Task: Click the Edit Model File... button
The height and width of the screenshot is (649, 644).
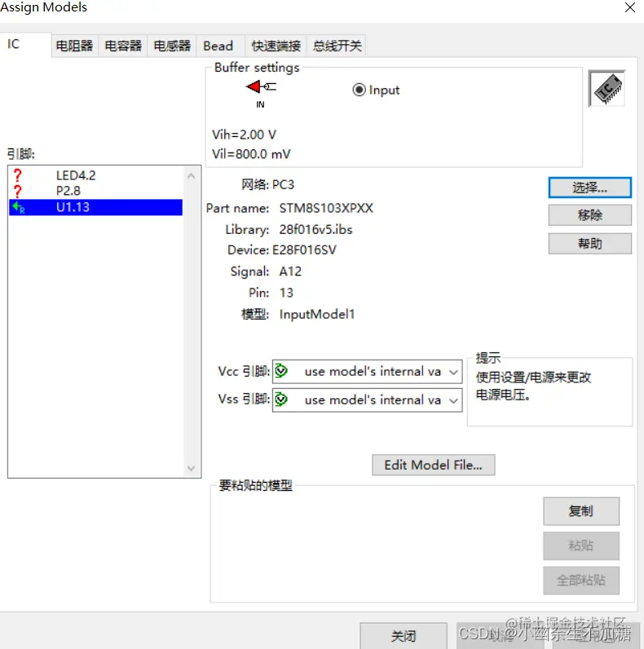Action: coord(434,465)
